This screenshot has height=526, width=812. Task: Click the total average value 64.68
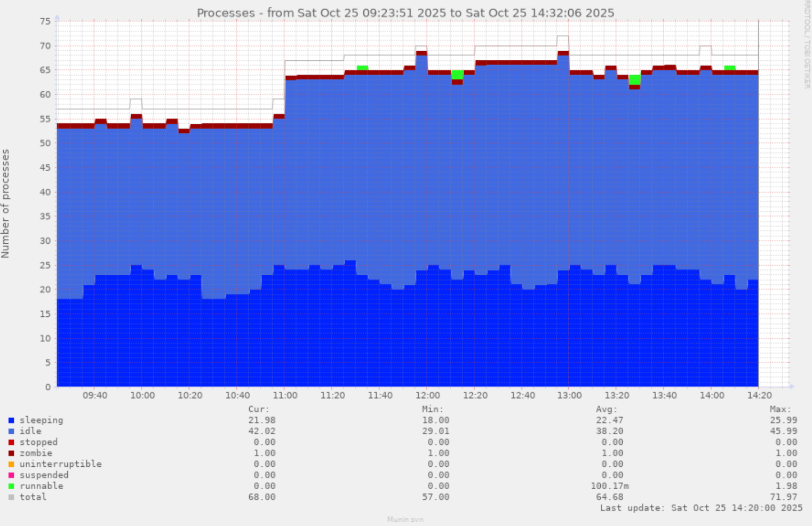pos(609,497)
